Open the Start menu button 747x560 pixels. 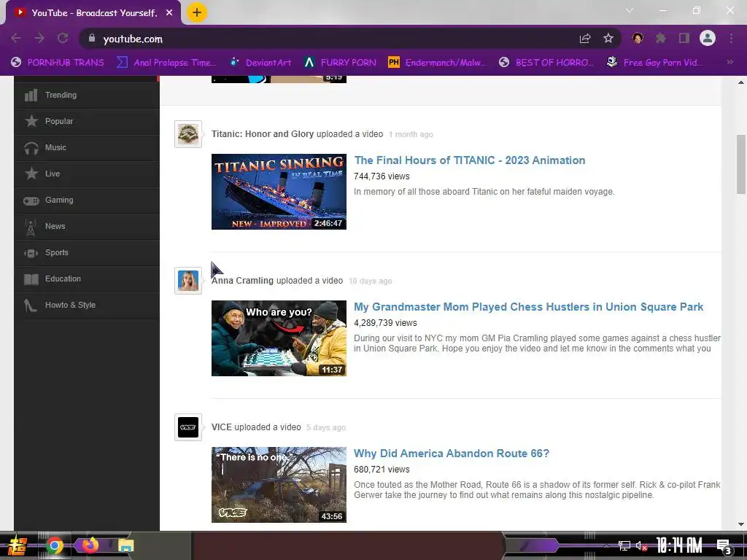pos(17,545)
